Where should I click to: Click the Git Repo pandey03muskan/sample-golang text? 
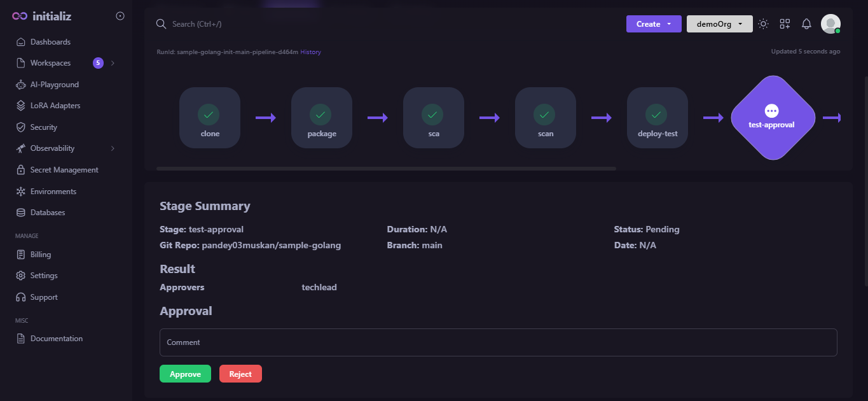coord(251,245)
